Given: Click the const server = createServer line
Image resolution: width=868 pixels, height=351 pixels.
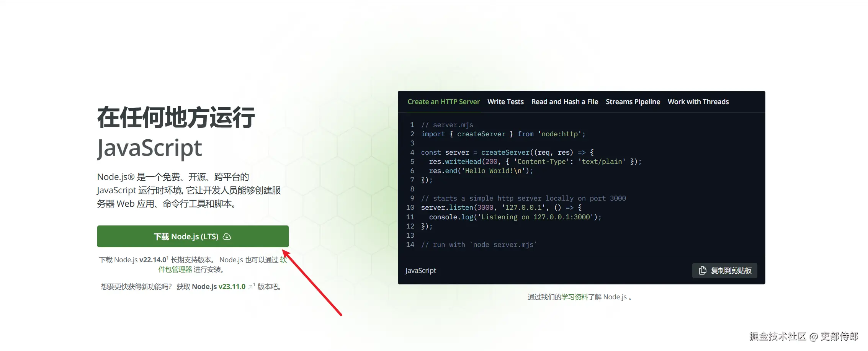Looking at the screenshot, I should (x=507, y=152).
